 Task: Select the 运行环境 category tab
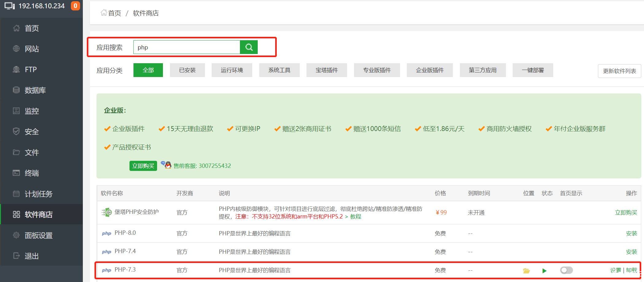click(x=232, y=70)
